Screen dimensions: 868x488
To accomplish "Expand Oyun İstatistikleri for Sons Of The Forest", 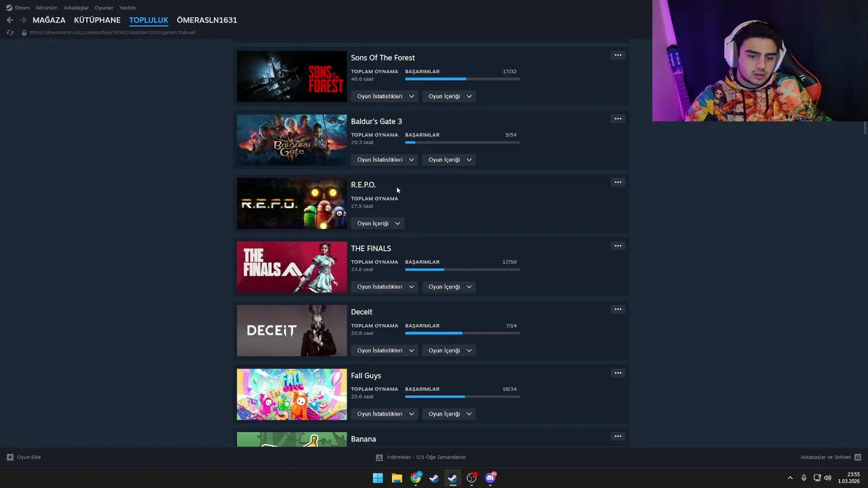I will (x=385, y=96).
